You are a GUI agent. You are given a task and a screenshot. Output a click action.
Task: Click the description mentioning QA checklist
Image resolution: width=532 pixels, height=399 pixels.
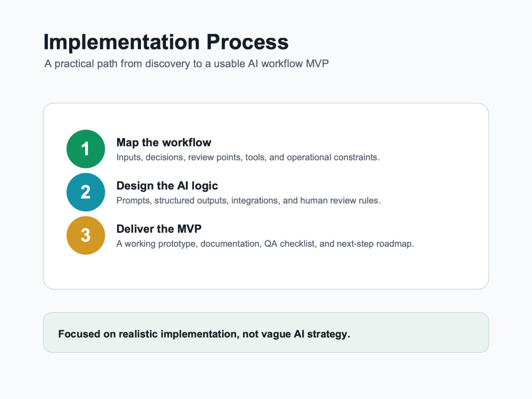pyautogui.click(x=265, y=244)
